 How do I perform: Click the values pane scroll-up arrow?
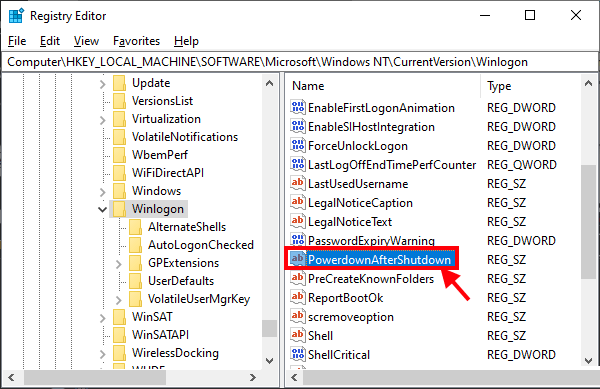tap(589, 83)
